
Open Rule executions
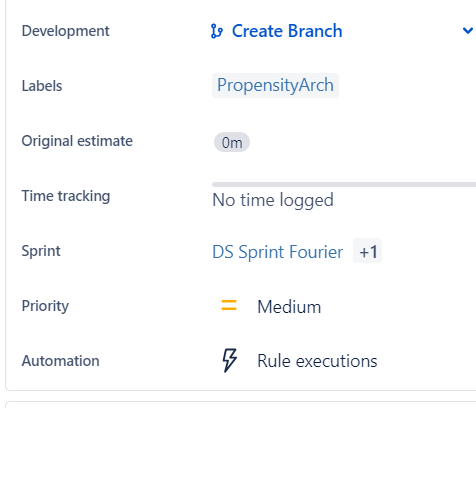pos(317,361)
